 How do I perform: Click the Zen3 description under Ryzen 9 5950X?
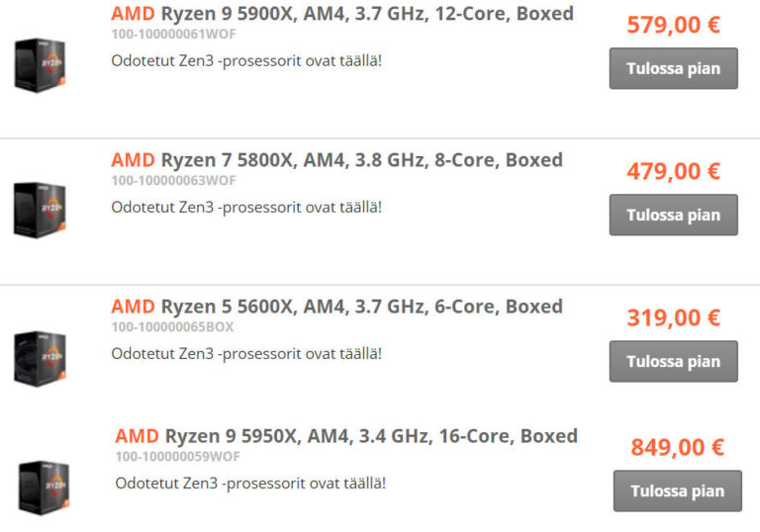(x=250, y=483)
